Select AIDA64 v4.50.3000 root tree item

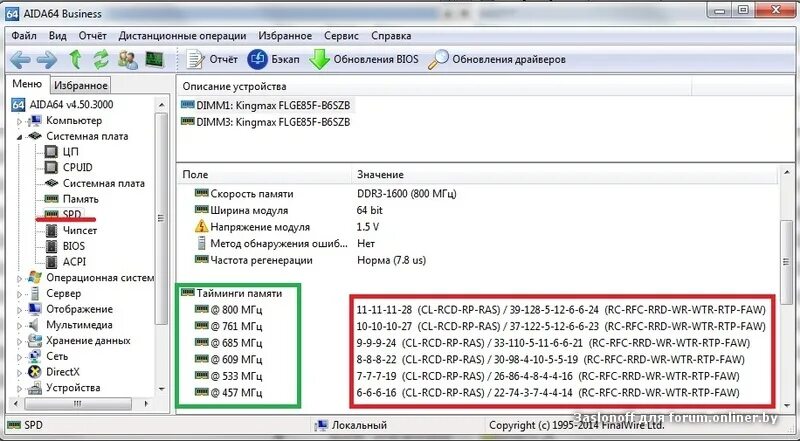point(71,105)
